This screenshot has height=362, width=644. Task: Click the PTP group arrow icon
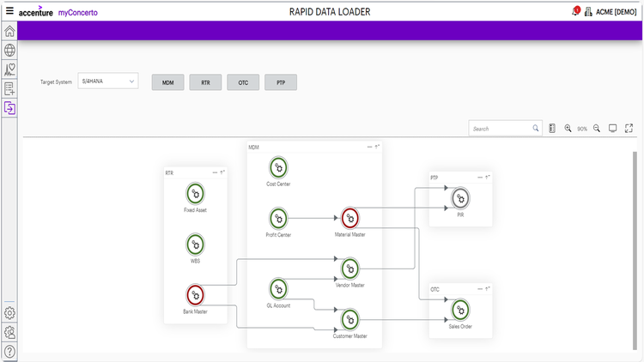pyautogui.click(x=488, y=178)
